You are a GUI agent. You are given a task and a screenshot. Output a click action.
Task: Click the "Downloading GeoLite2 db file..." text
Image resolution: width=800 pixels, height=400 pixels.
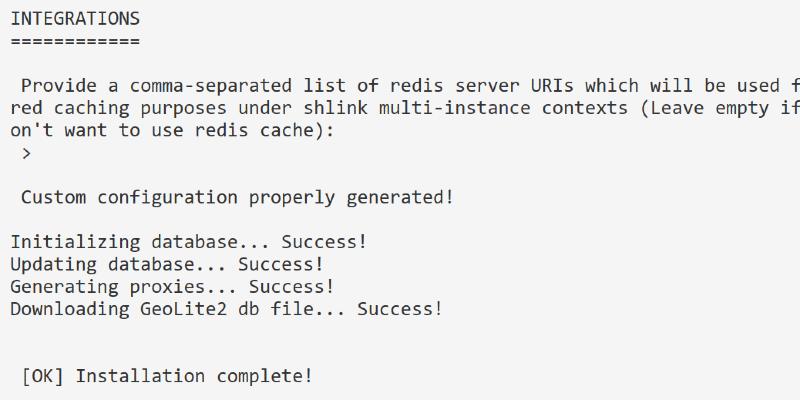tap(178, 308)
